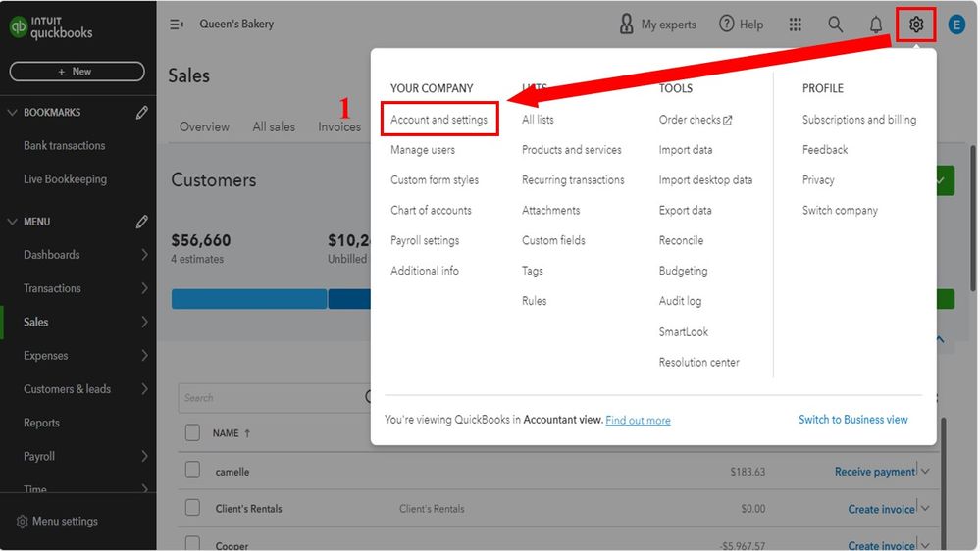The height and width of the screenshot is (551, 980).
Task: Click the Menu settings gear icon
Action: pyautogui.click(x=22, y=521)
